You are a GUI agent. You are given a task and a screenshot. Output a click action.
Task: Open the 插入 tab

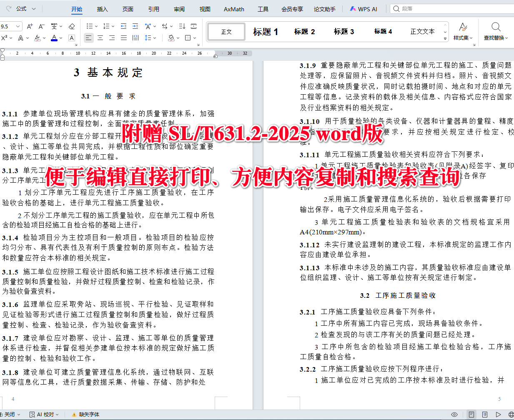click(x=102, y=9)
